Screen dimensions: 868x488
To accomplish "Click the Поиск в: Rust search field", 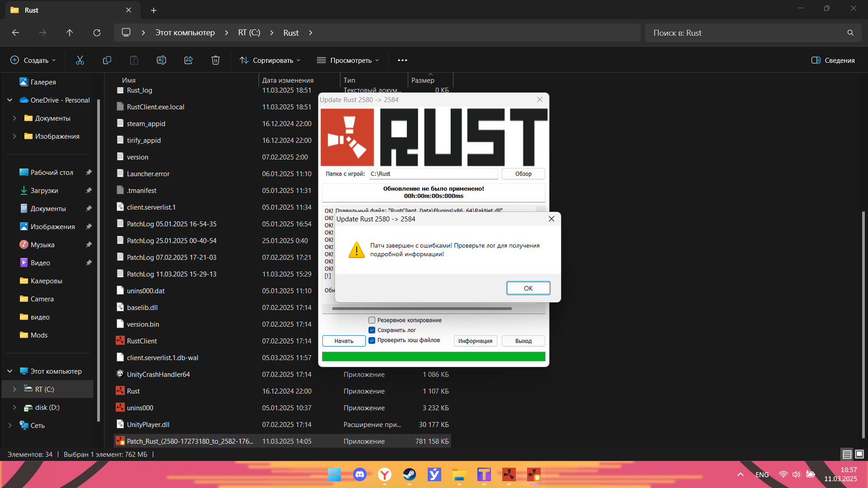I will click(746, 33).
